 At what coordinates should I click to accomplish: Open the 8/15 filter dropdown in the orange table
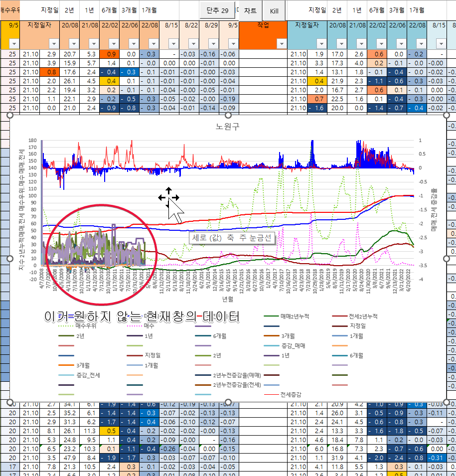173,44
